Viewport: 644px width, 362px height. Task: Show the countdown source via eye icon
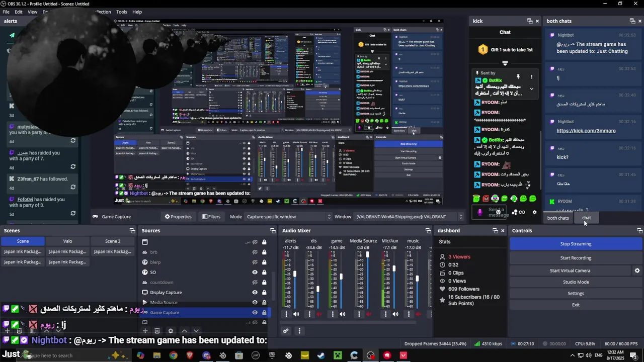[x=255, y=282]
